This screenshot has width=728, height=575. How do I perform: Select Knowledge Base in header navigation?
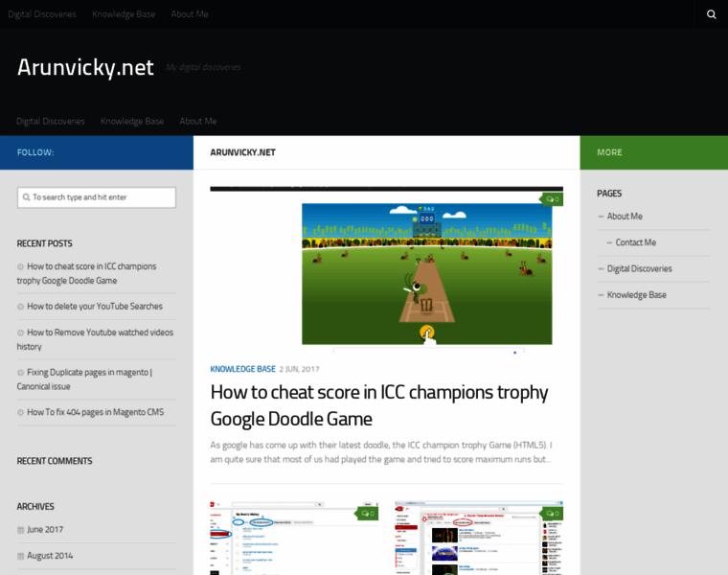(132, 121)
